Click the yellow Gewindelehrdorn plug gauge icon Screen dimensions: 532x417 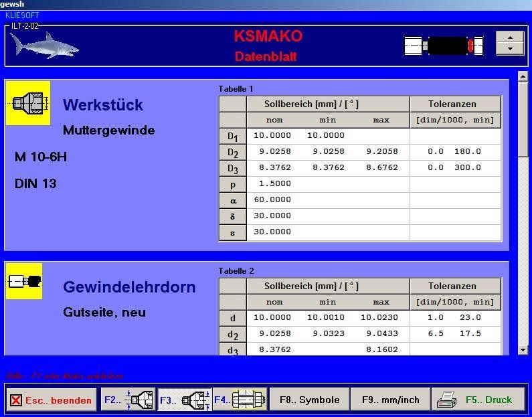[x=25, y=281]
